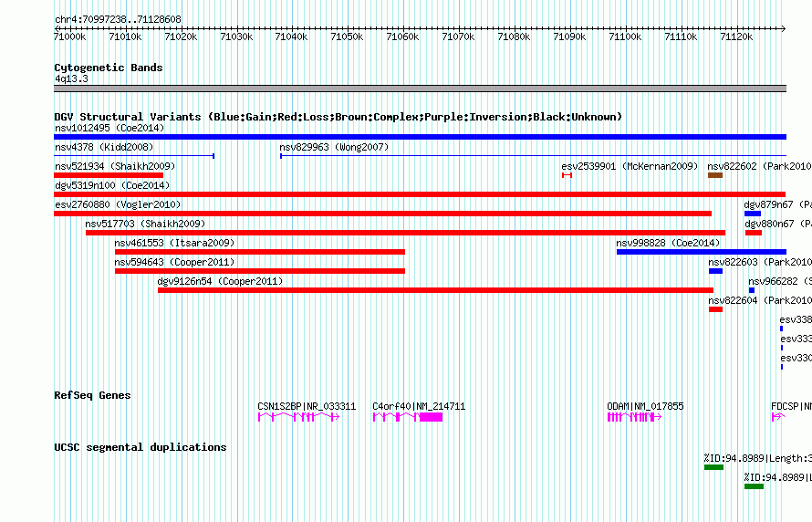Open the dgv9126n54 (Cooper2011) label
Viewport: 812px width, 522px height.
point(220,281)
